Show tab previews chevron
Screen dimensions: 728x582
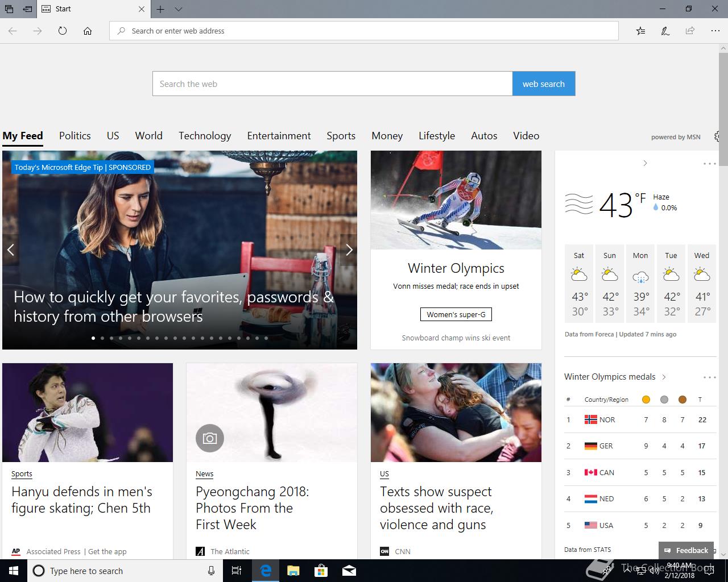click(x=179, y=9)
